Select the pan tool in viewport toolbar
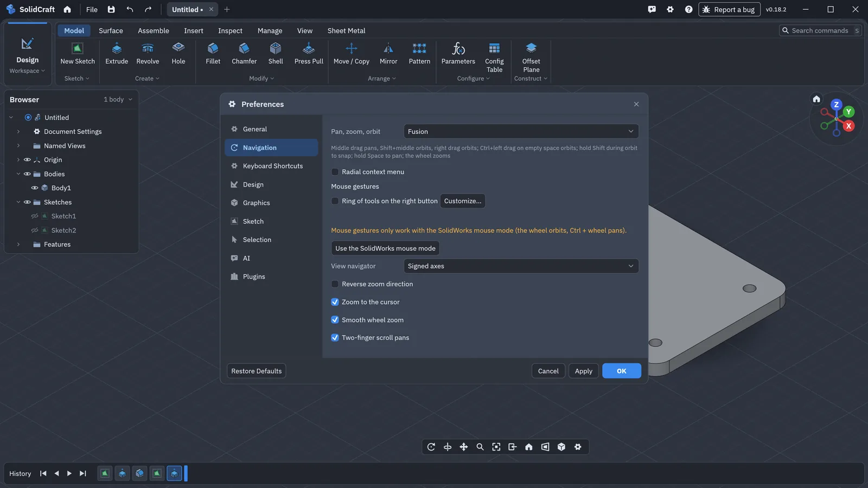This screenshot has height=488, width=868. point(464,447)
